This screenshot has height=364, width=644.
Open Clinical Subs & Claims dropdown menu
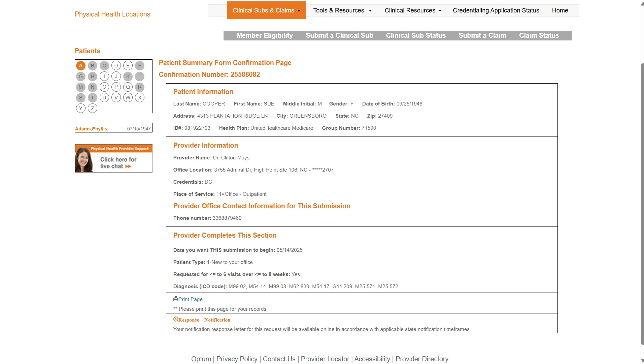266,10
